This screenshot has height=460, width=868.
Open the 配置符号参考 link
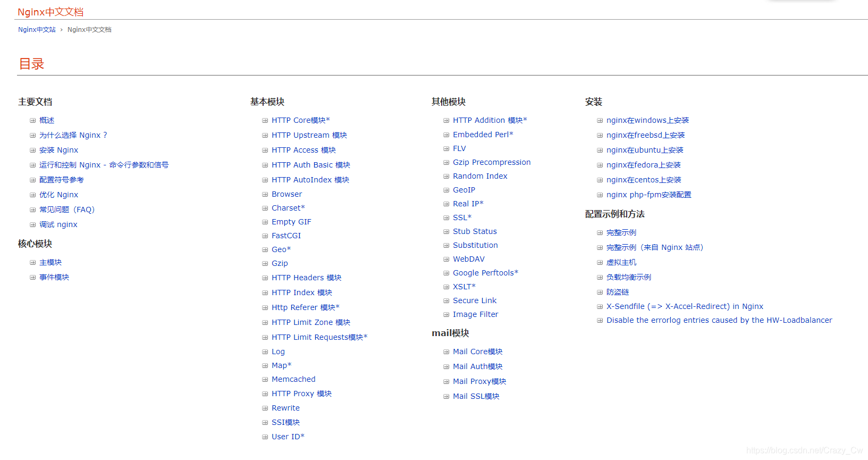pyautogui.click(x=61, y=180)
